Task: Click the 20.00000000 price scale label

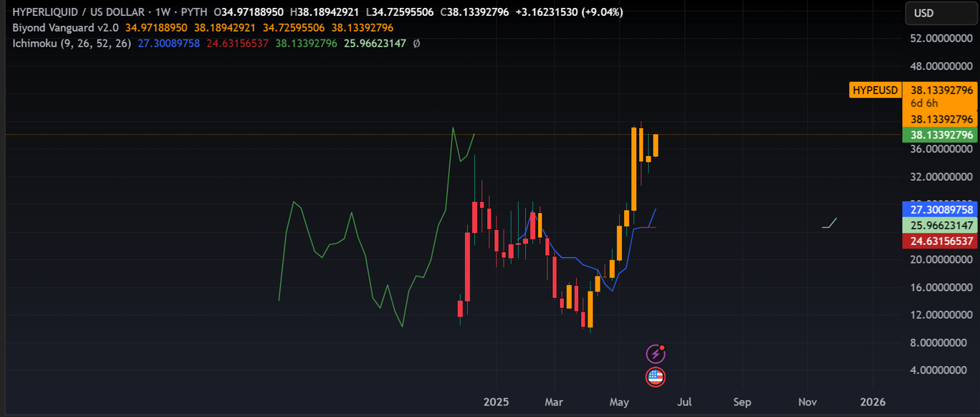Action: (941, 259)
